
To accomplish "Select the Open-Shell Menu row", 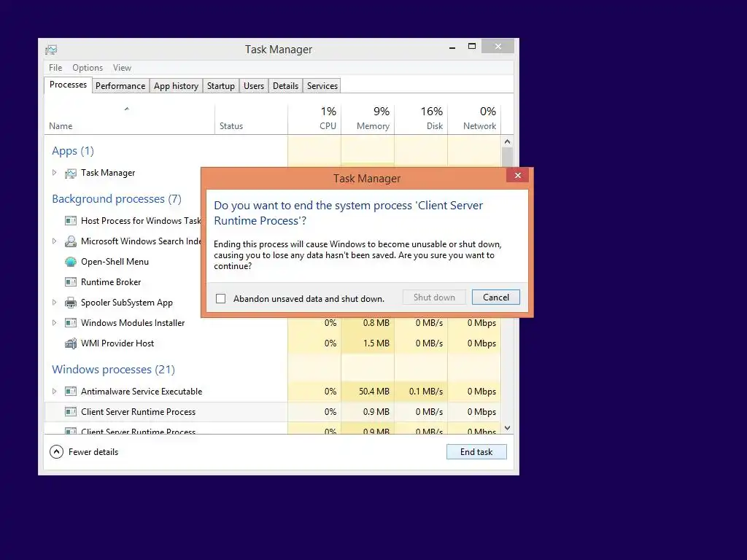I will coord(123,262).
